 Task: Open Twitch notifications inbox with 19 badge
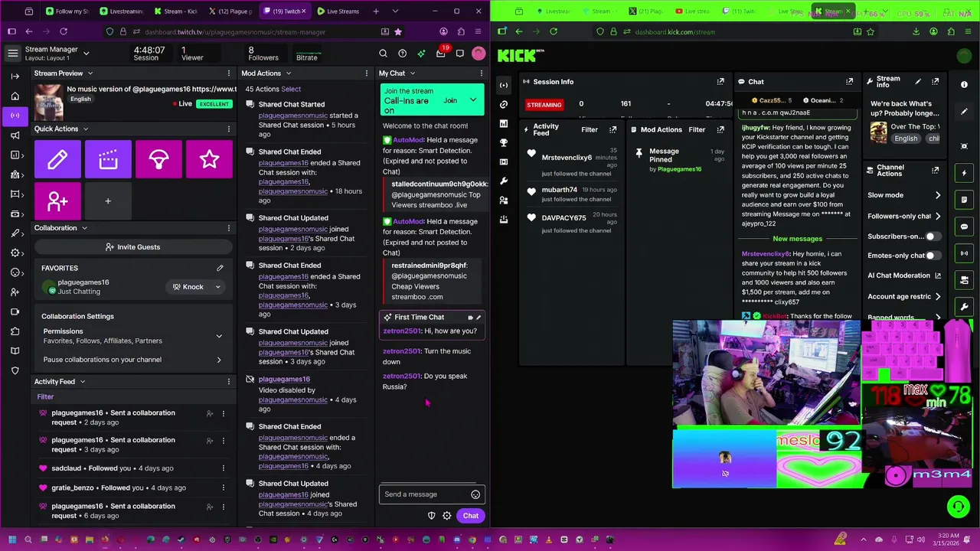click(441, 53)
